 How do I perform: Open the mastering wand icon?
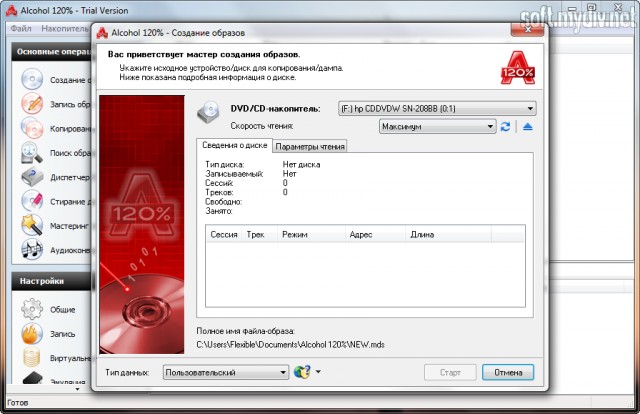click(32, 225)
